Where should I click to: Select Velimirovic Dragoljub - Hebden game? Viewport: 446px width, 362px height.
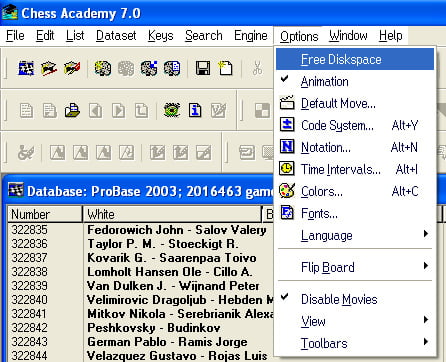tap(180, 300)
